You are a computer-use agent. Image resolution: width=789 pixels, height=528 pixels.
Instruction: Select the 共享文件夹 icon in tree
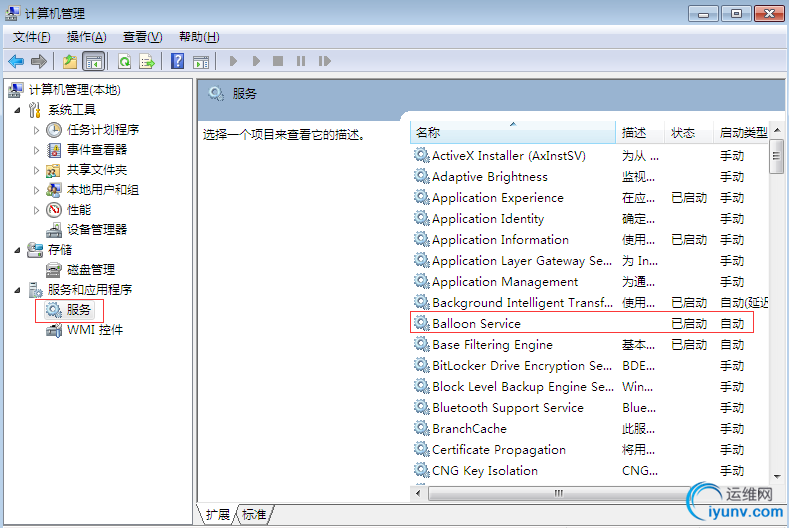(53, 170)
